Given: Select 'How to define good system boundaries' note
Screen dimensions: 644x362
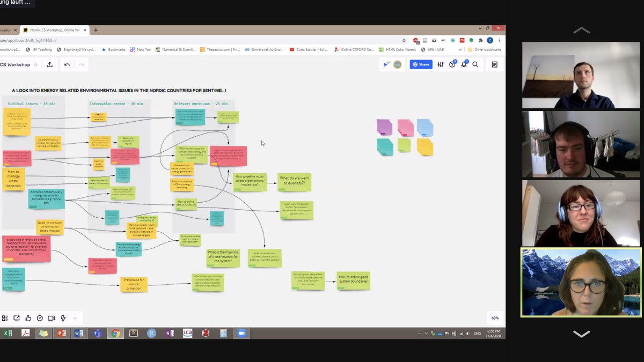Looking at the screenshot, I should click(x=353, y=280).
